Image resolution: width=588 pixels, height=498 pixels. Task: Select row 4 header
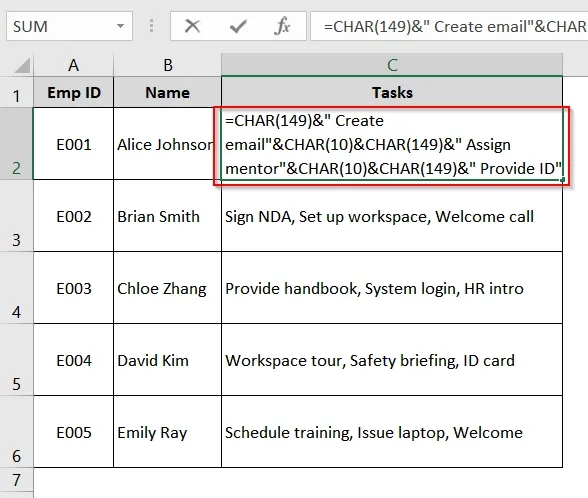pos(16,288)
